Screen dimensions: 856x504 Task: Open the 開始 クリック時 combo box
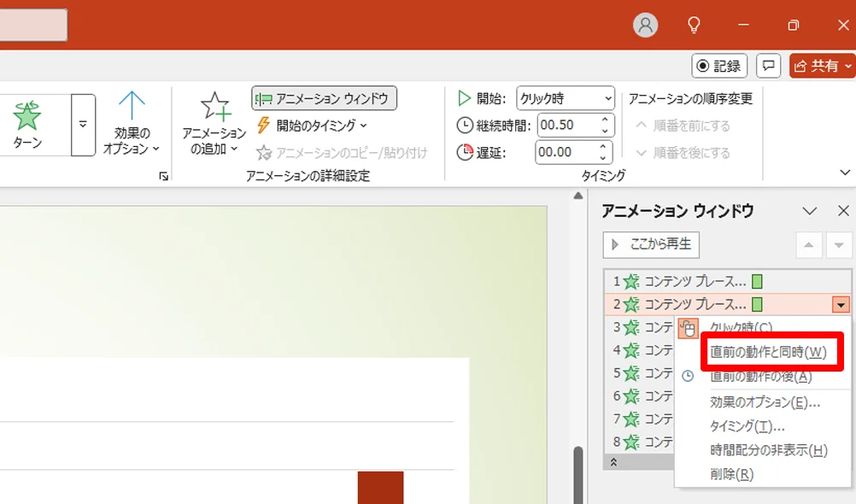(x=566, y=98)
